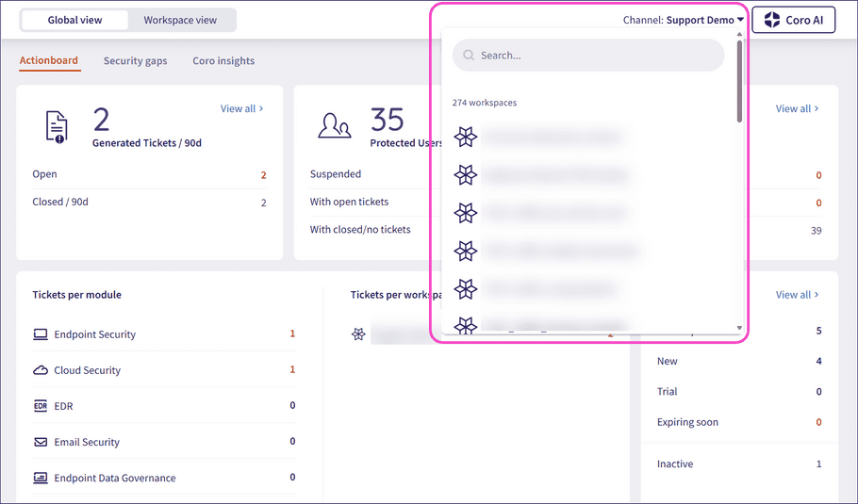Image resolution: width=858 pixels, height=504 pixels.
Task: Select the Inactive subscriptions row
Action: [739, 463]
